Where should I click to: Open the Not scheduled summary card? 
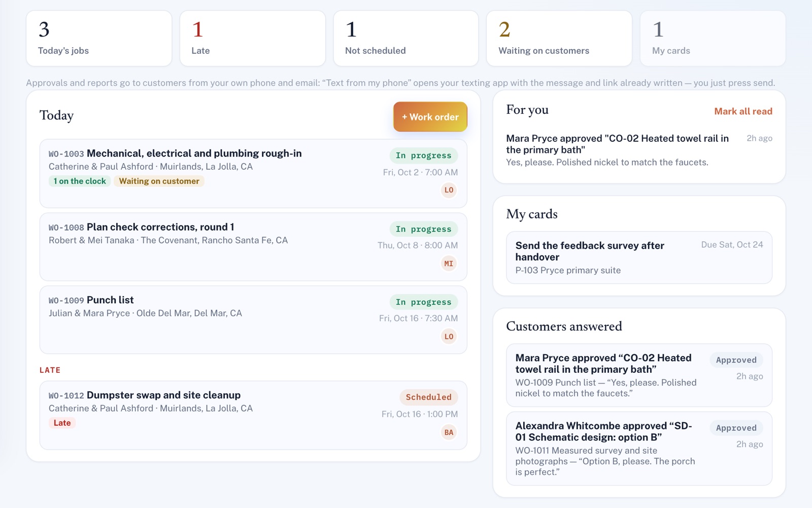pyautogui.click(x=406, y=39)
